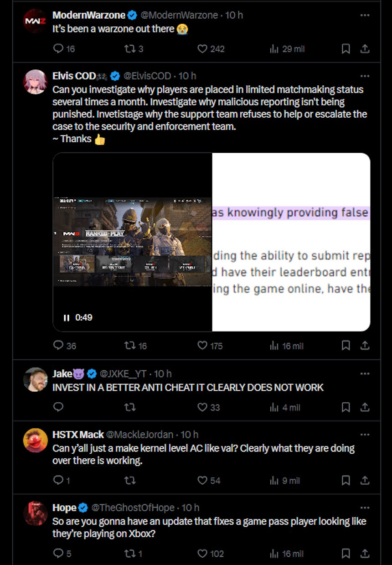This screenshot has height=565, width=392.
Task: Open more options on Elvis COD tweet
Action: (365, 76)
